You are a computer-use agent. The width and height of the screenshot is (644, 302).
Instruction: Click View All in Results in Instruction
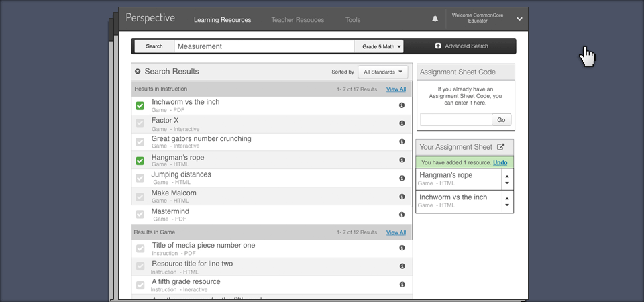coord(396,89)
